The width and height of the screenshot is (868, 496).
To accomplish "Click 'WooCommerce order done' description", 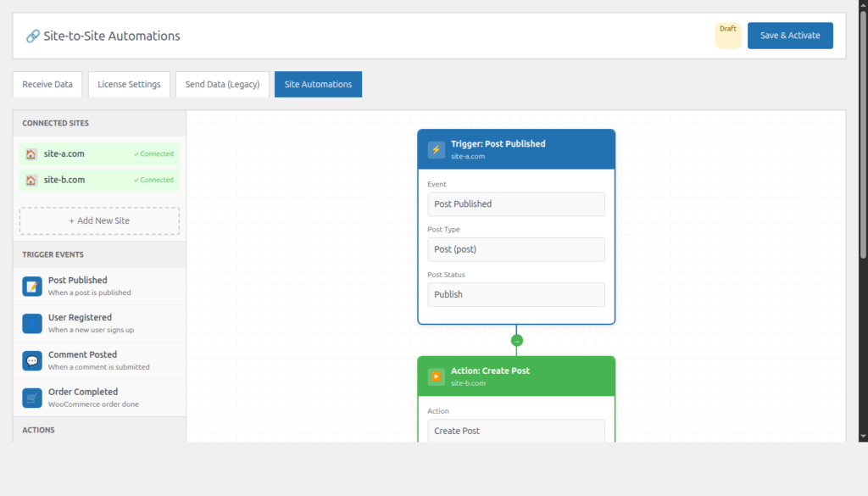I will (93, 404).
